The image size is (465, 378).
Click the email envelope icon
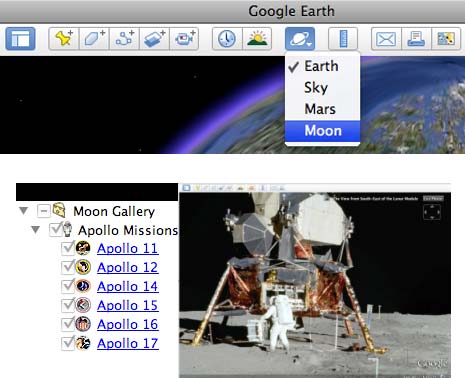tap(386, 39)
